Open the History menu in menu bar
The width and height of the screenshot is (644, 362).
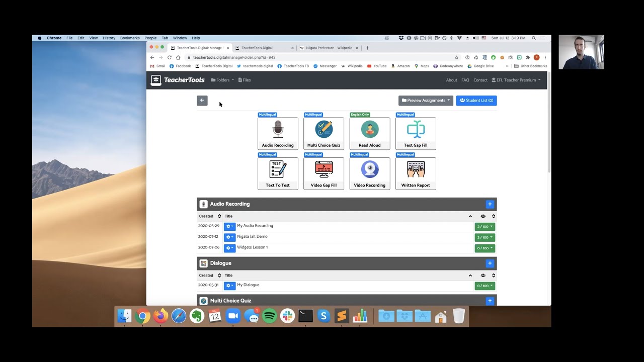tap(109, 38)
